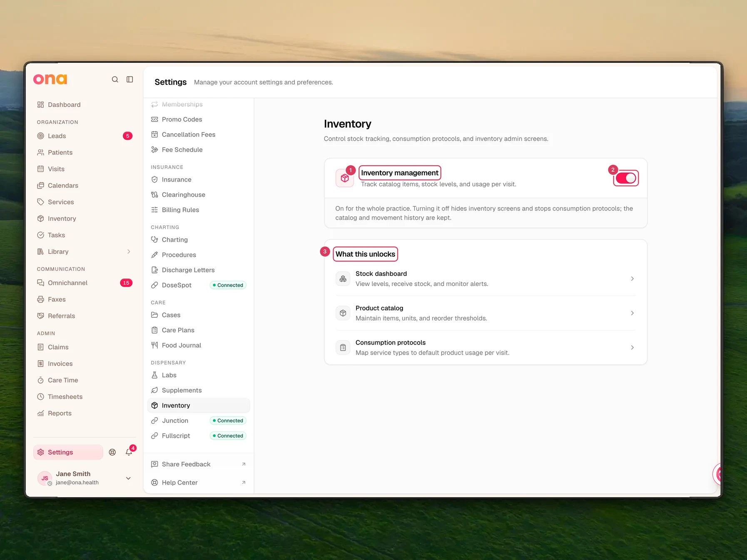Viewport: 747px width, 560px height.
Task: Click the search magnifier icon
Action: (115, 79)
